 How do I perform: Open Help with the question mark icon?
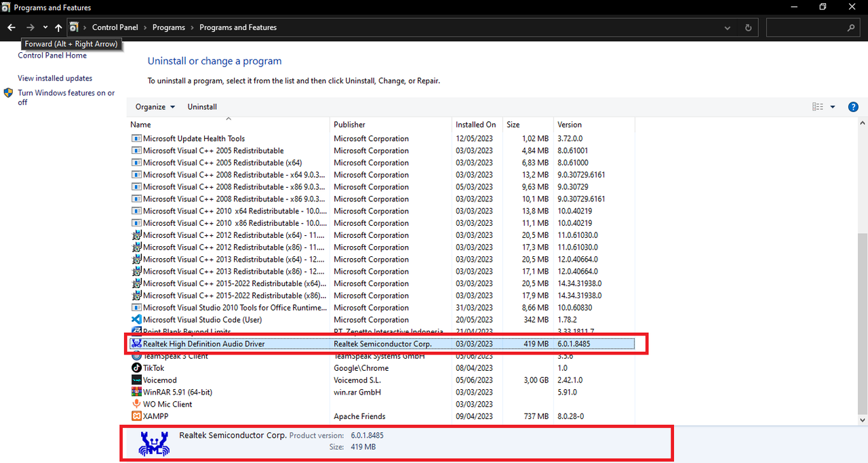[854, 107]
